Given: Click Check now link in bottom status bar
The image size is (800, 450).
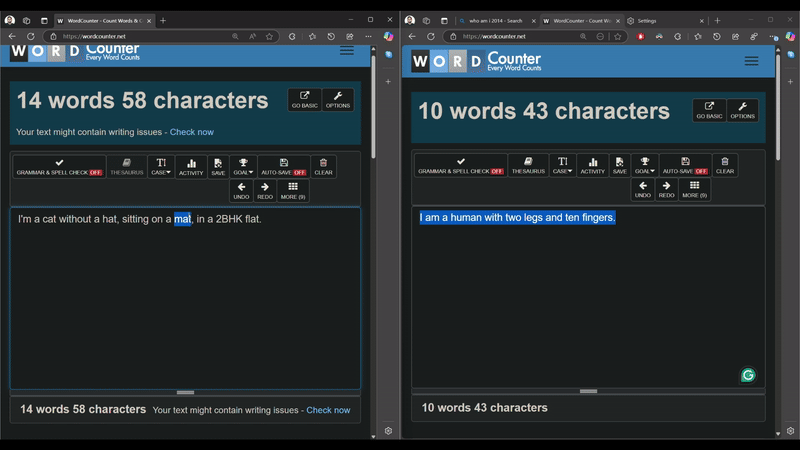Looking at the screenshot, I should (328, 410).
